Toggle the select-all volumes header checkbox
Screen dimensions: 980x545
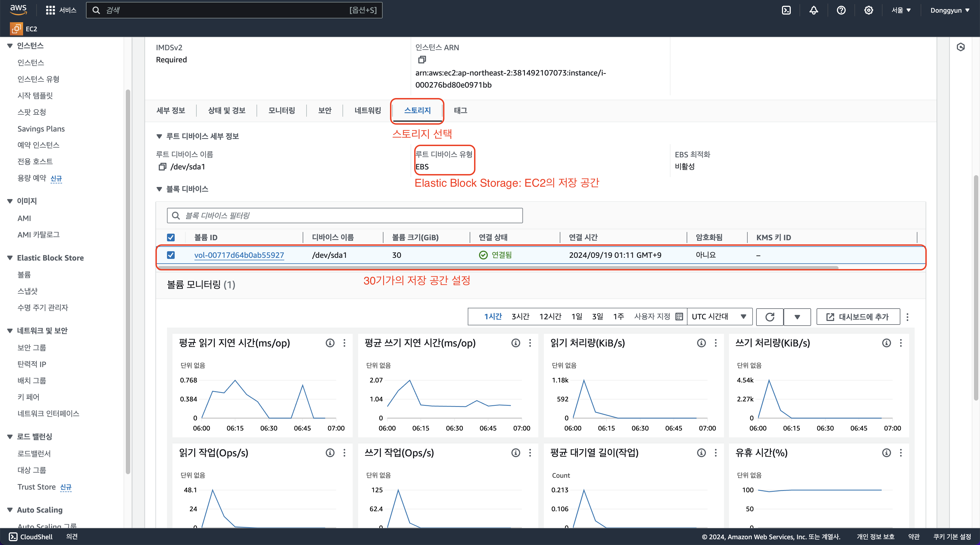171,237
